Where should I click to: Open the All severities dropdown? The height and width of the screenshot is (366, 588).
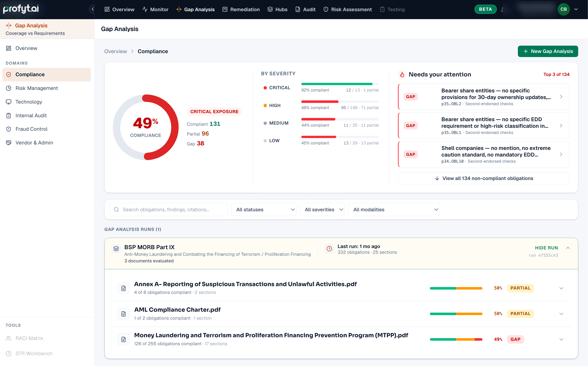(322, 209)
